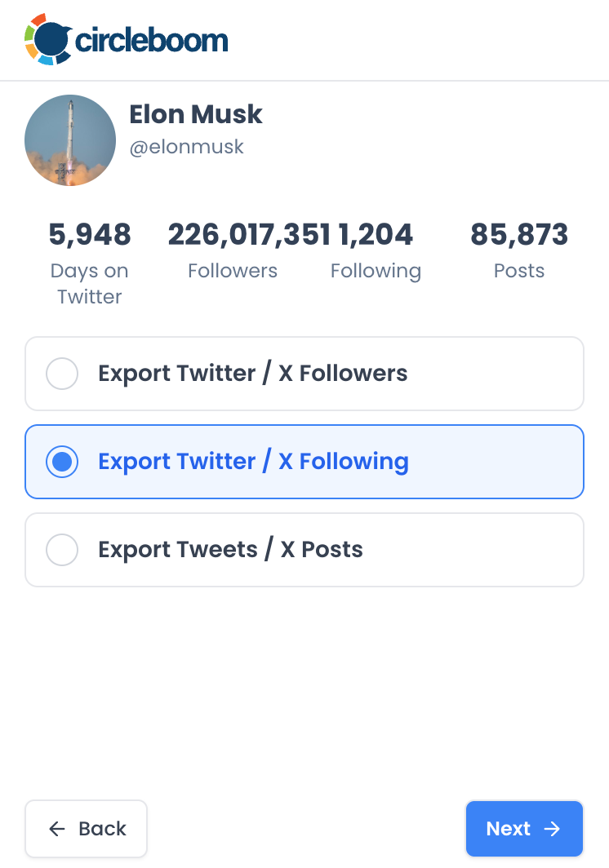The height and width of the screenshot is (868, 609).
Task: Select the Export Tweets / X Posts option
Action: pyautogui.click(x=304, y=550)
